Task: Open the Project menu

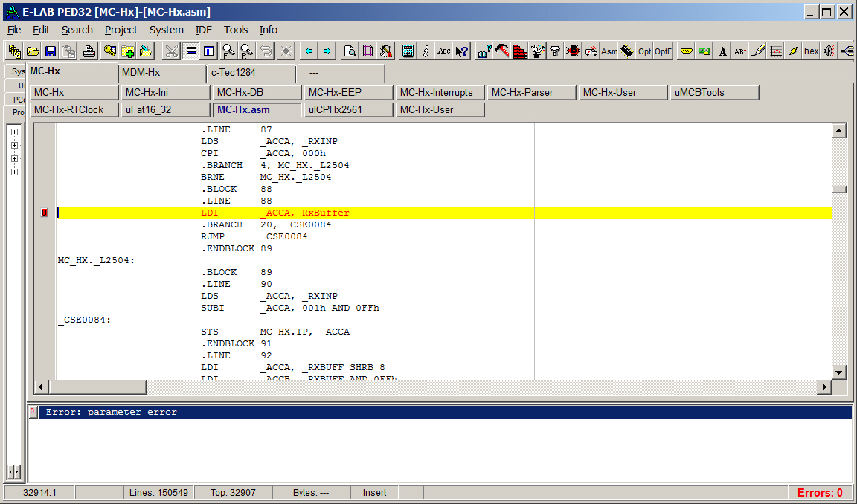Action: point(121,30)
